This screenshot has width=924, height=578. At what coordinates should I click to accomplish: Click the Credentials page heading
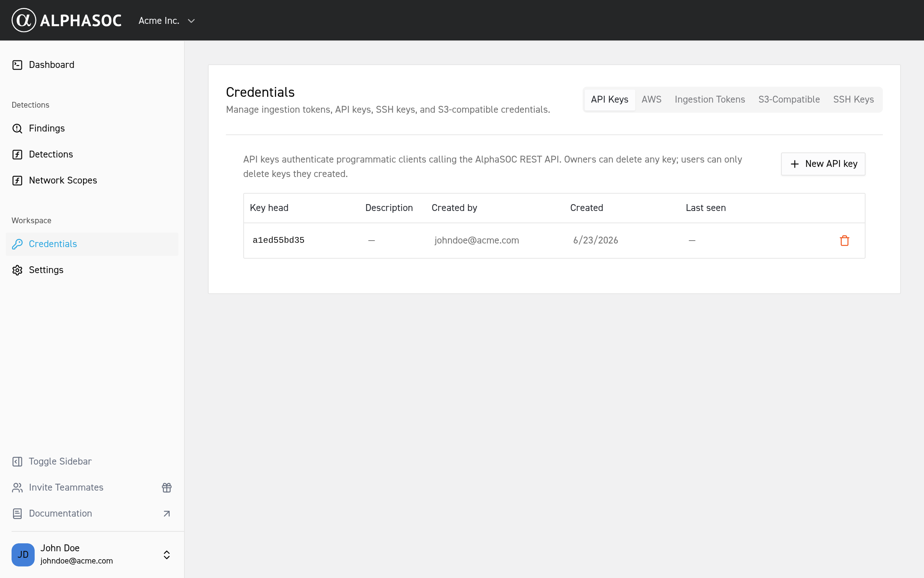(260, 92)
